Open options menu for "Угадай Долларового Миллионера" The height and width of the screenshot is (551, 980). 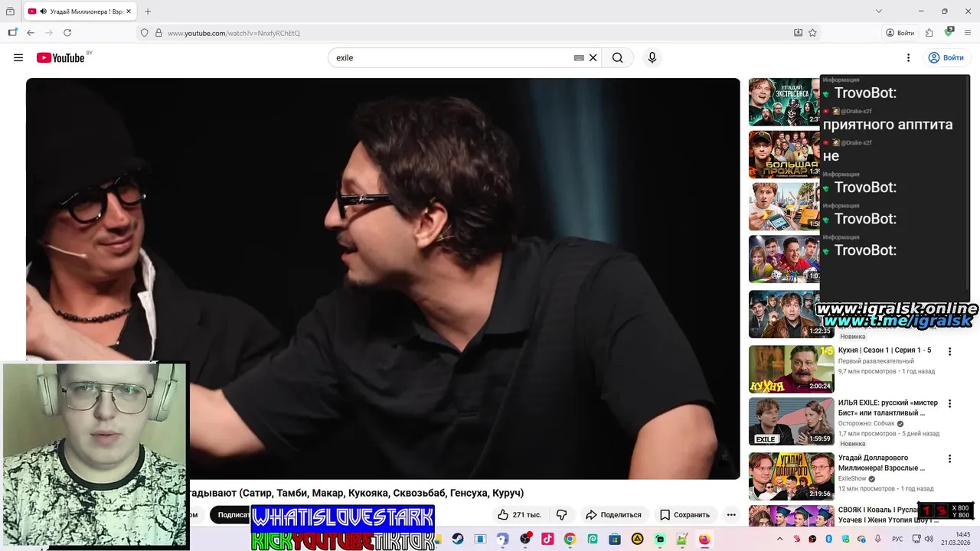tap(949, 459)
